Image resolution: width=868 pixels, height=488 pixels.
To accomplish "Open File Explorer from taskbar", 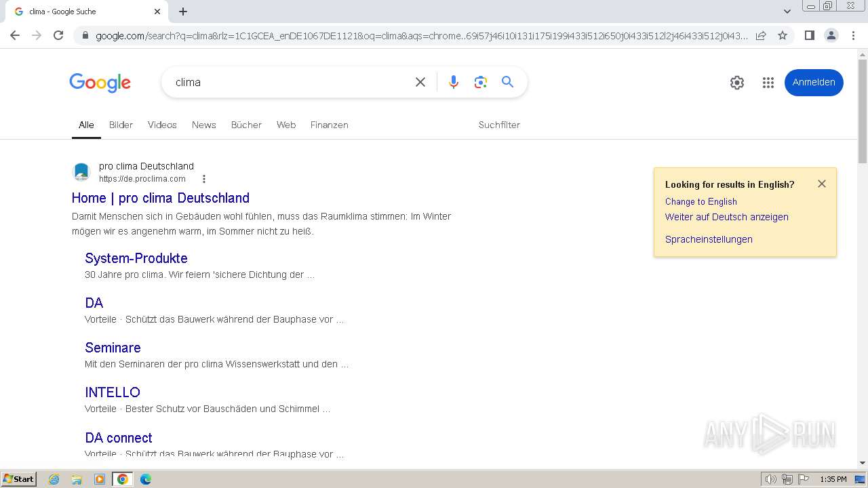I will tap(77, 479).
